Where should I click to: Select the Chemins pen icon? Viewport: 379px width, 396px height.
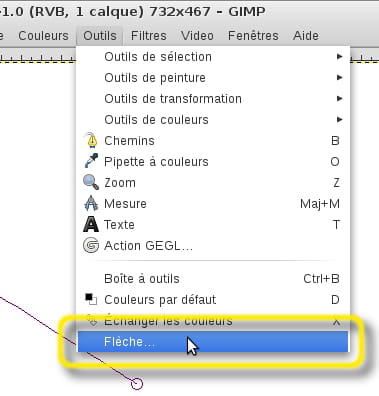point(91,140)
